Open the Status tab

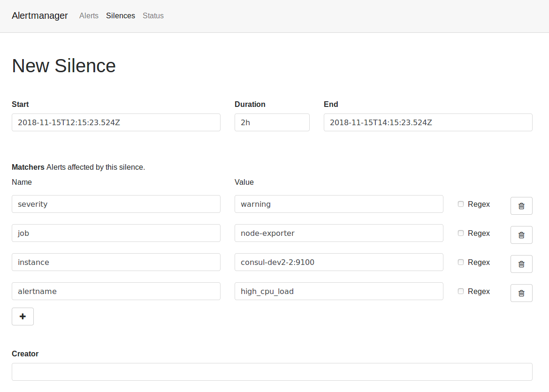[x=153, y=16]
